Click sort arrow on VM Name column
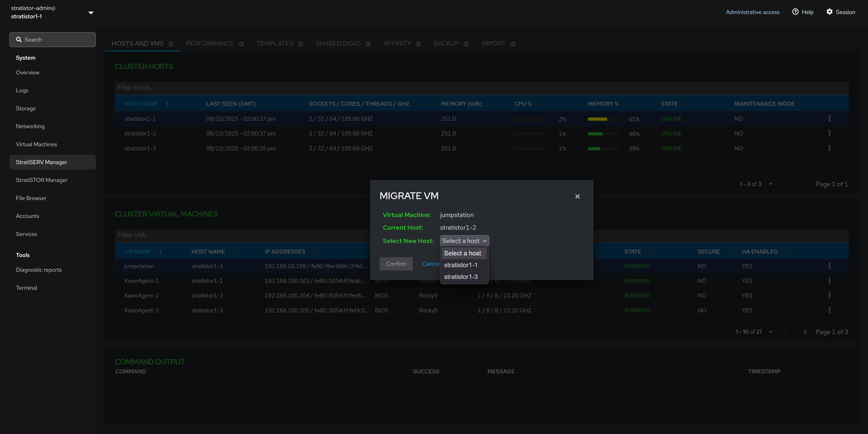 (160, 251)
